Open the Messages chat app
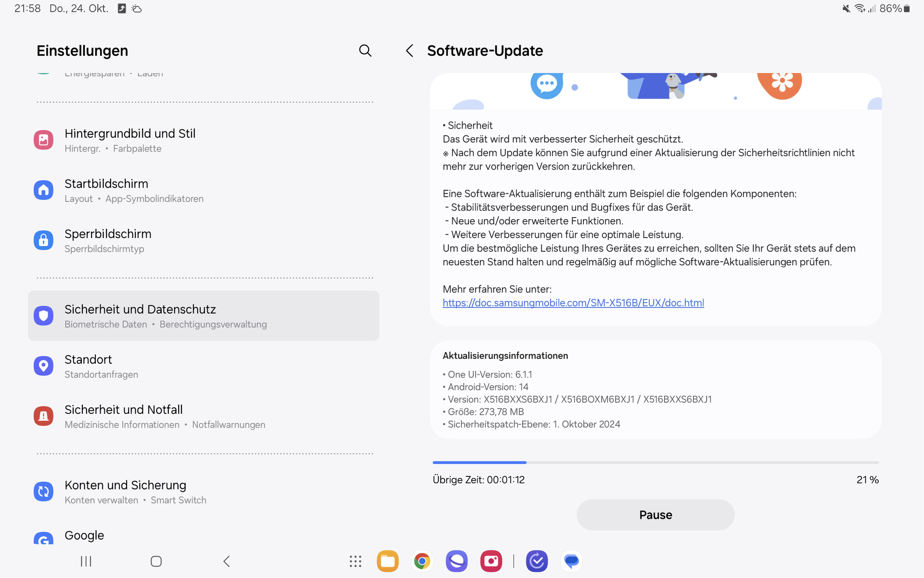 coord(571,561)
